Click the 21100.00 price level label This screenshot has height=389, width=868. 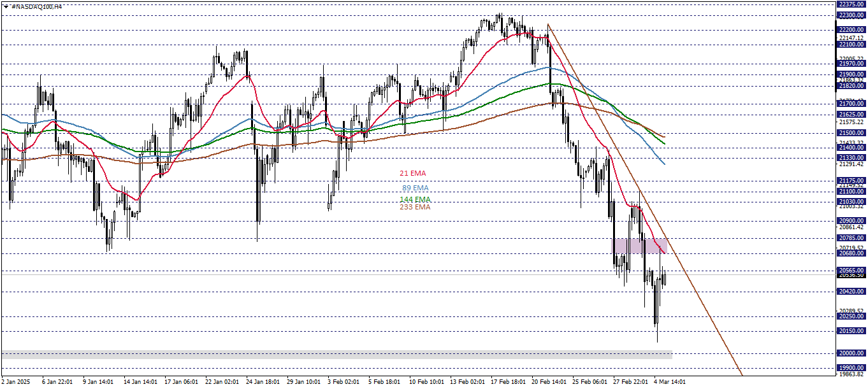(851, 191)
